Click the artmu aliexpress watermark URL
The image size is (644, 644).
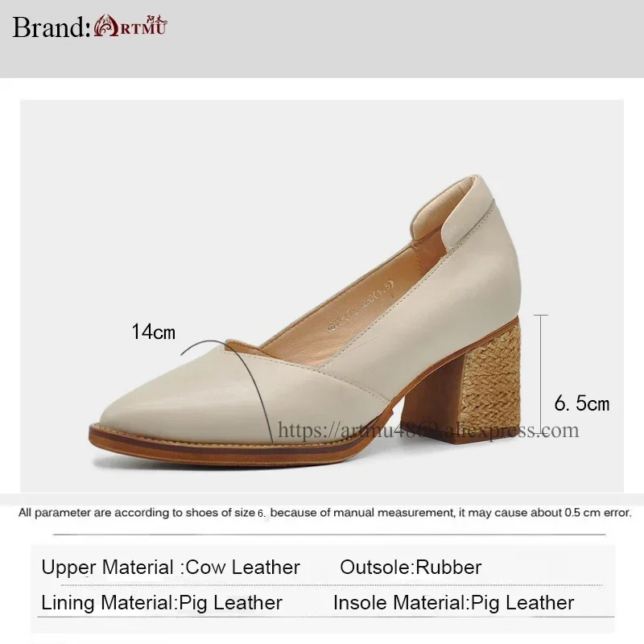click(x=428, y=430)
